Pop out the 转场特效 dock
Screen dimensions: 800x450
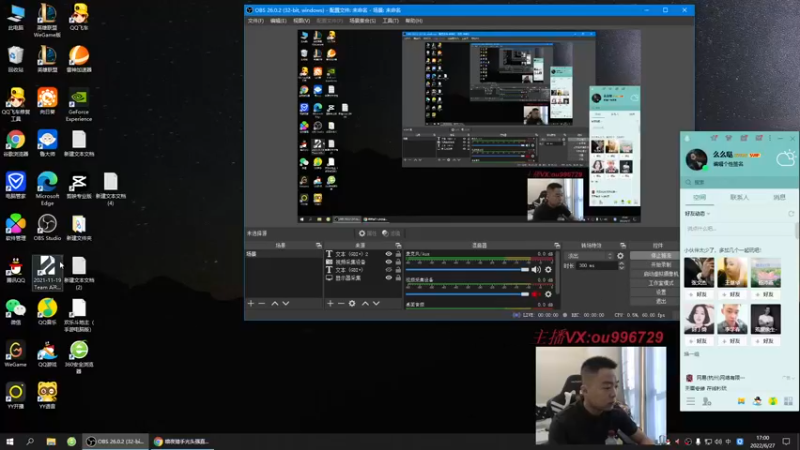pyautogui.click(x=622, y=245)
